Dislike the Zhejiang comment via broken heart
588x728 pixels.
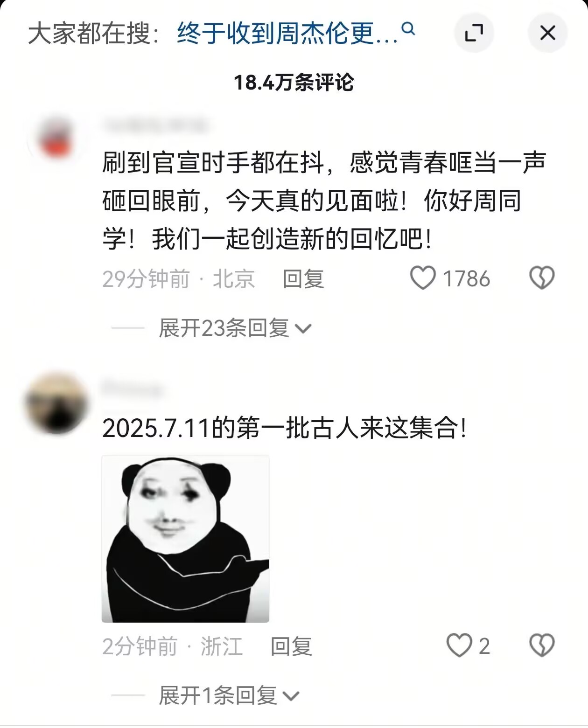(542, 645)
